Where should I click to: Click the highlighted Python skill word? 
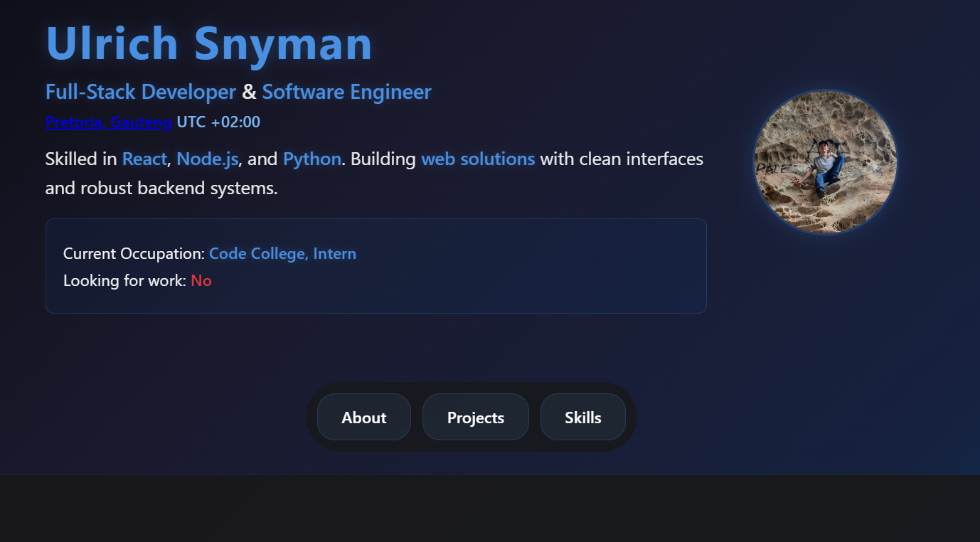point(312,159)
